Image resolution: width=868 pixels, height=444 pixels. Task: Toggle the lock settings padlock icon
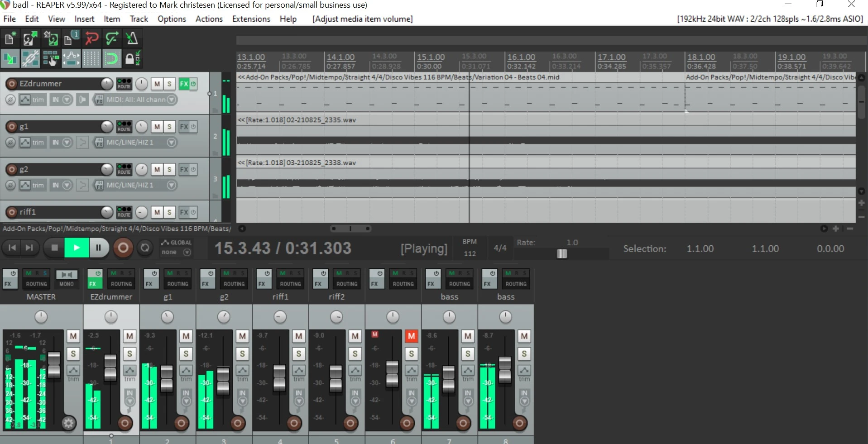(x=132, y=58)
